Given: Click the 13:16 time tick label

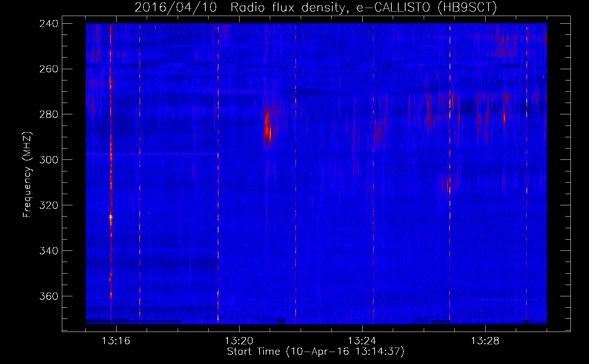Looking at the screenshot, I should [116, 341].
